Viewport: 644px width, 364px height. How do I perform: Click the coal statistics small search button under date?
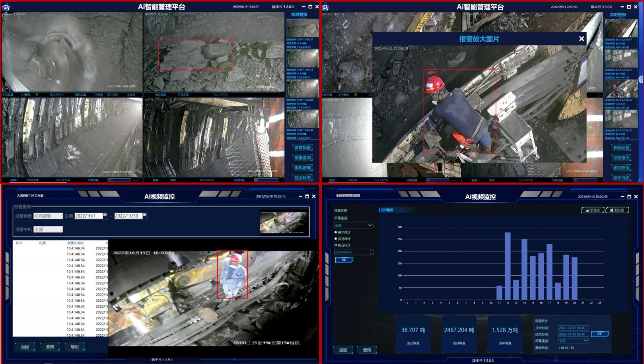pyautogui.click(x=344, y=260)
